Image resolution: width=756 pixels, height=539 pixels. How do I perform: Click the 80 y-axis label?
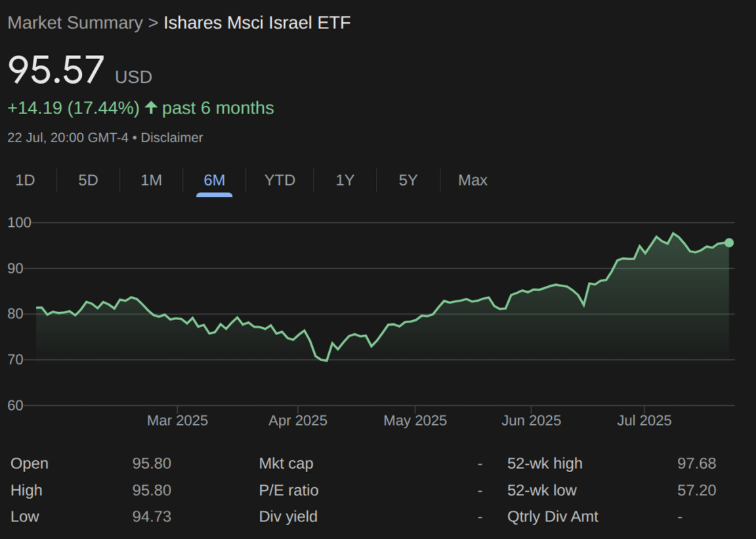click(x=16, y=314)
